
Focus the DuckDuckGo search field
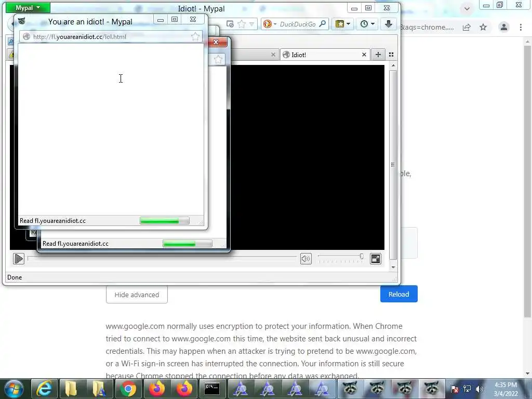click(x=298, y=24)
